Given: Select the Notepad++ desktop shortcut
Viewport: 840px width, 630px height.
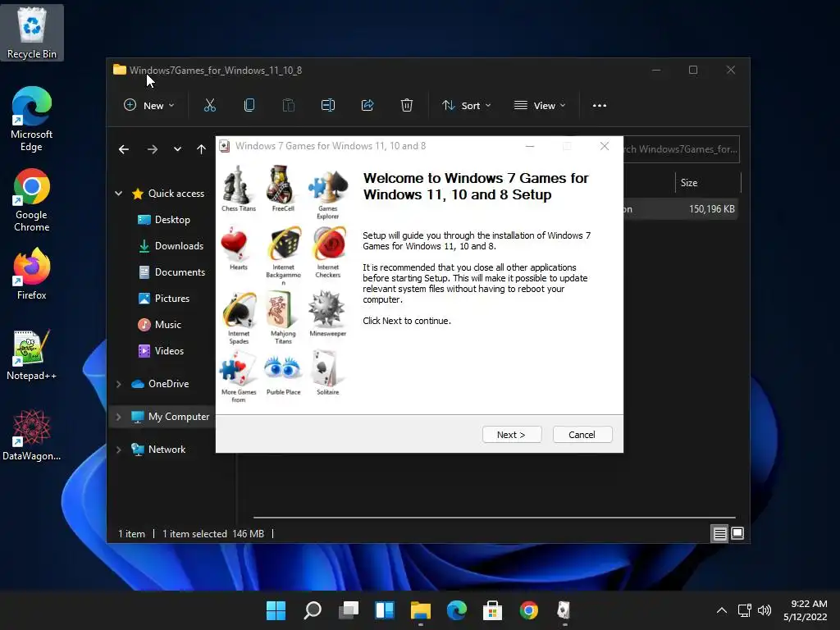Looking at the screenshot, I should pyautogui.click(x=32, y=355).
